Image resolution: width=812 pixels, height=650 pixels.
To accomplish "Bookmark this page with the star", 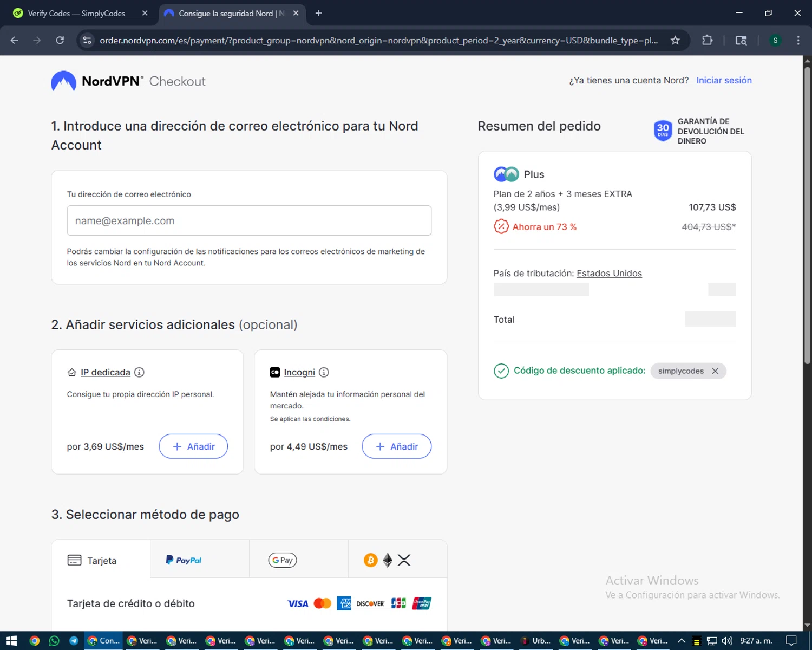I will (675, 40).
